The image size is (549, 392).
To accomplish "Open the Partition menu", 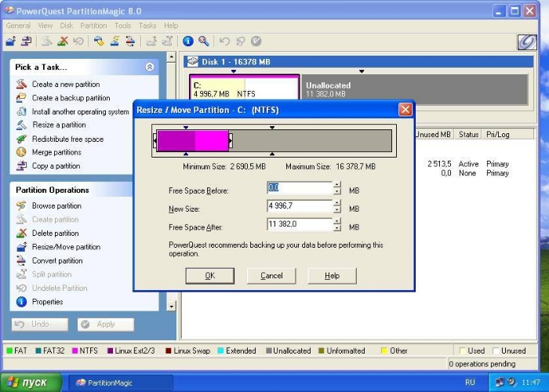I will (x=93, y=26).
